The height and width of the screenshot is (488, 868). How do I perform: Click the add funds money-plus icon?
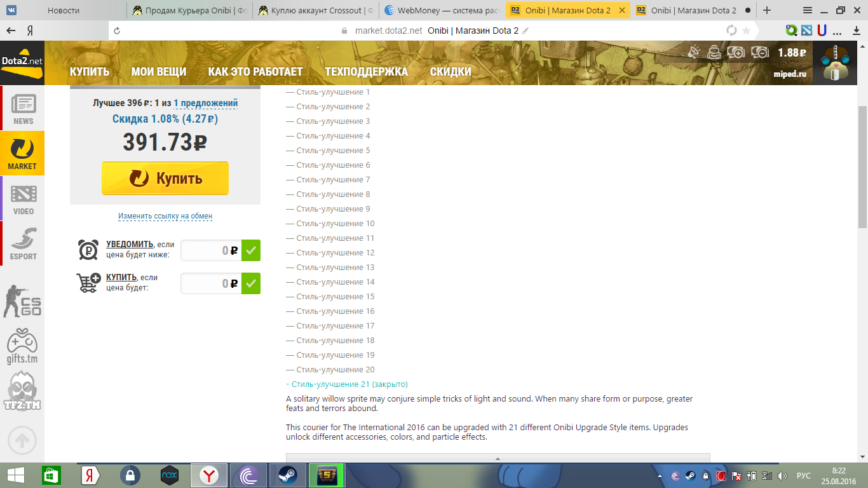(736, 52)
